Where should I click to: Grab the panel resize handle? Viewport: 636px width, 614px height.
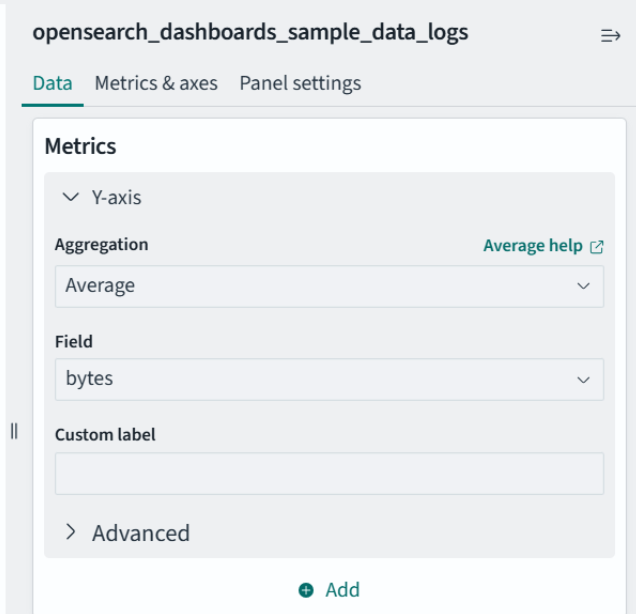pyautogui.click(x=14, y=431)
